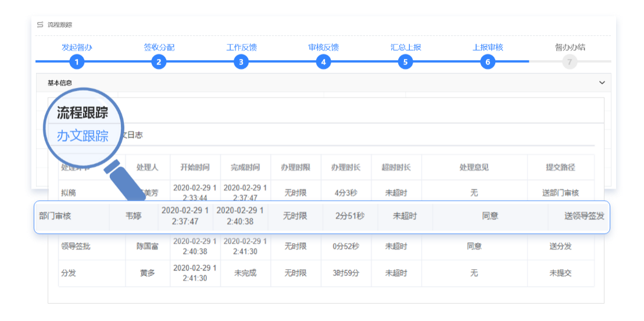Viewport: 644px width, 321px height.
Task: Click the 办理时长 column header
Action: 345,167
